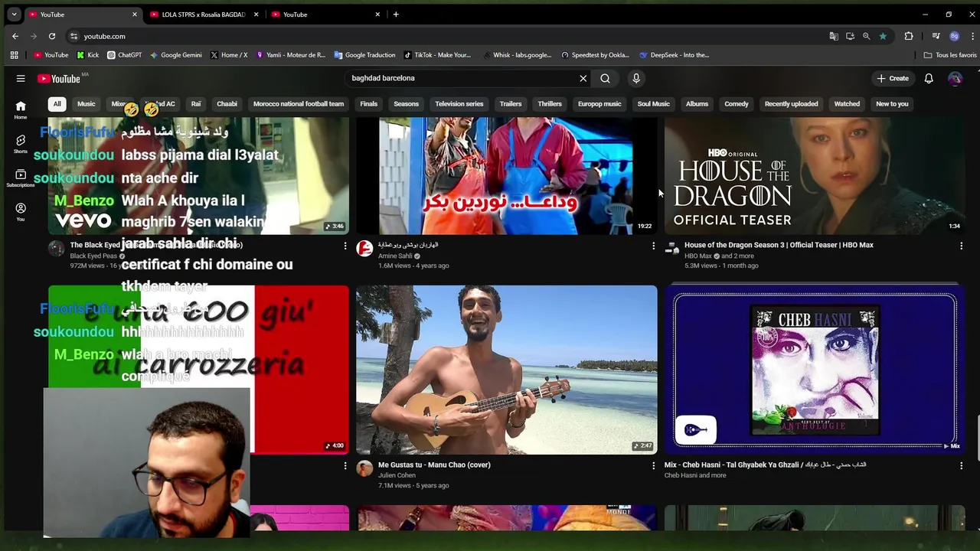
Task: Select the Thrillers chip
Action: coord(550,104)
